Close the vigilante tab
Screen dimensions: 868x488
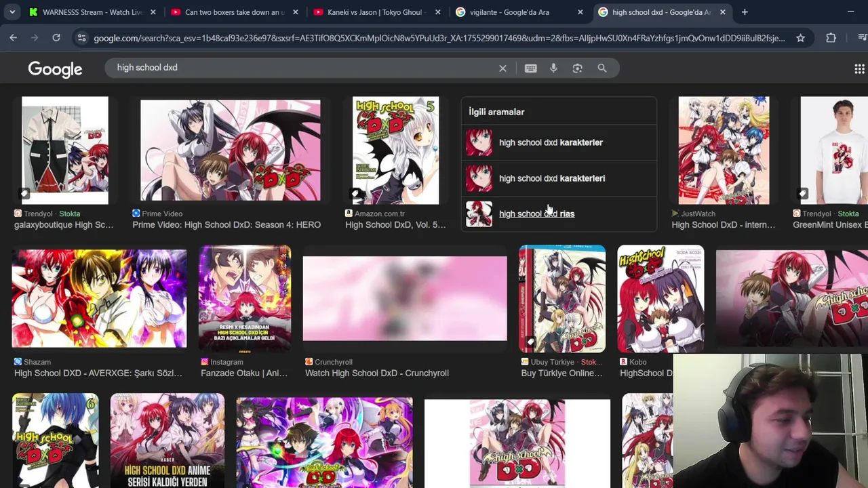coord(580,12)
